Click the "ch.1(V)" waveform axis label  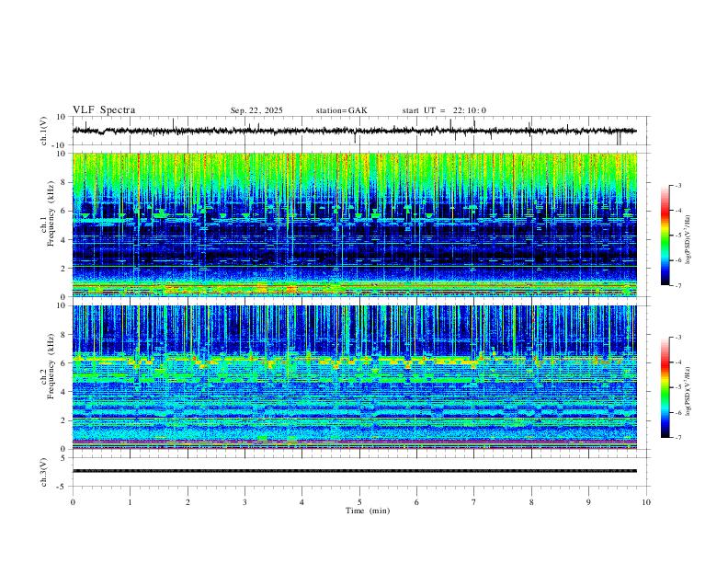coord(44,131)
